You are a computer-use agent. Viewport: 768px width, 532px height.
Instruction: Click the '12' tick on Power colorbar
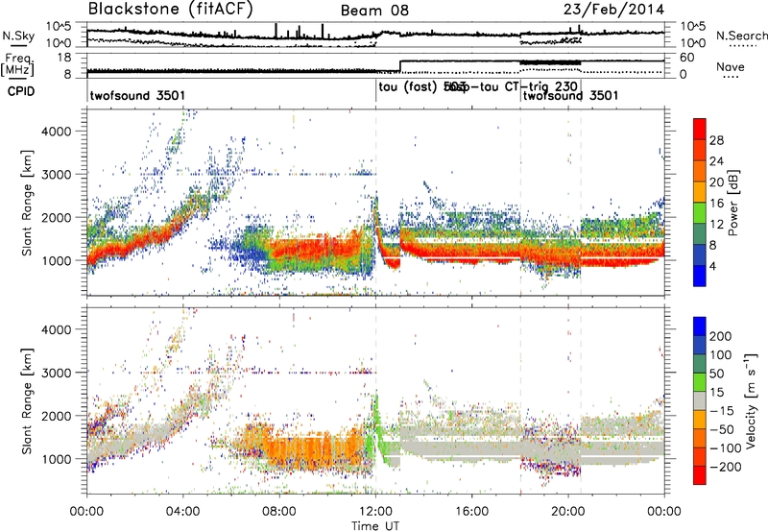pos(716,225)
